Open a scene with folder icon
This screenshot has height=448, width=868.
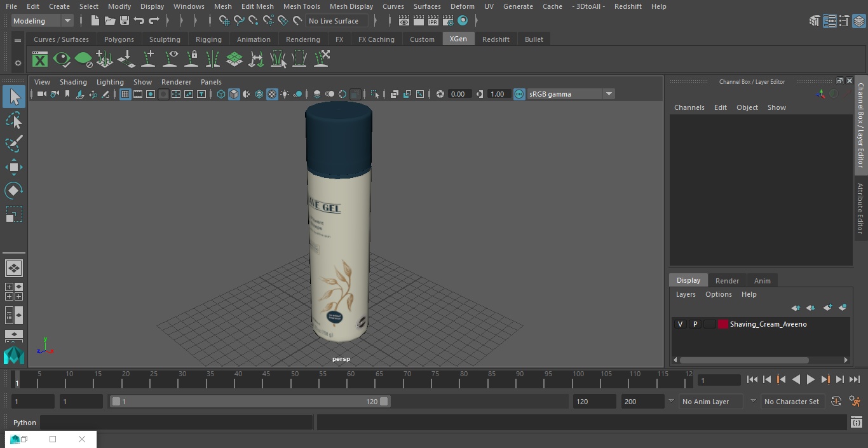point(110,21)
